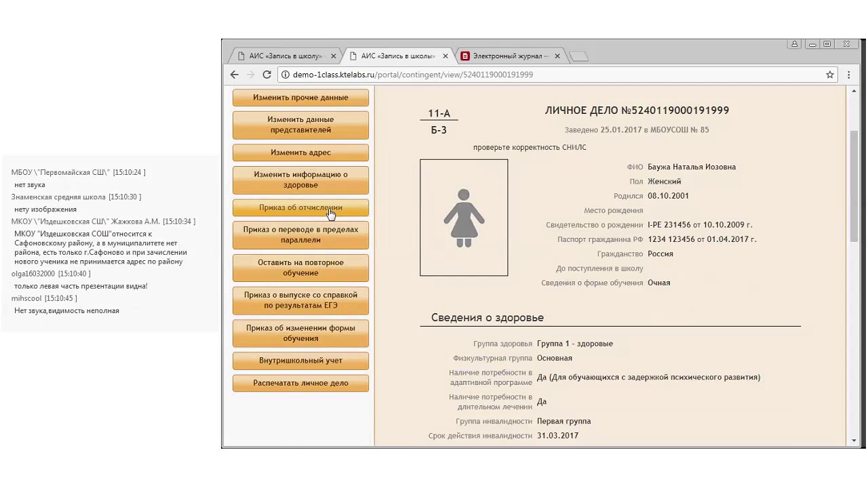Click Приказ о переводе в пределах параллели
The width and height of the screenshot is (868, 488).
pos(300,235)
